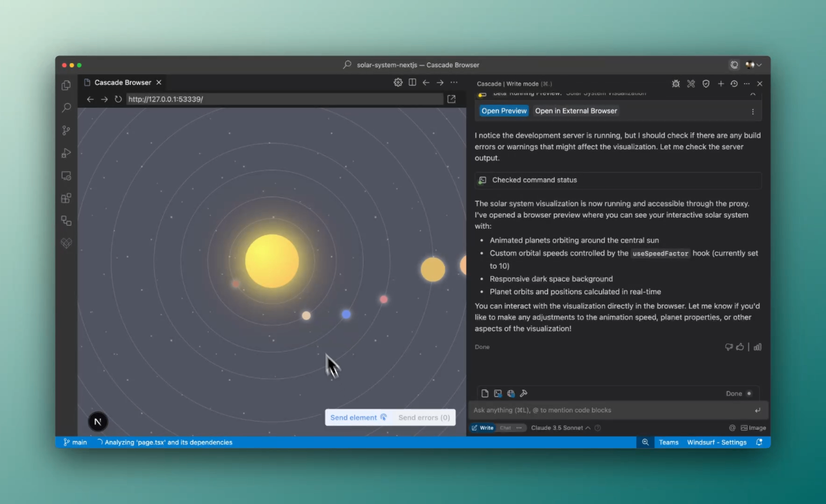The height and width of the screenshot is (504, 826).
Task: Click Open in External Browser button
Action: (x=576, y=111)
